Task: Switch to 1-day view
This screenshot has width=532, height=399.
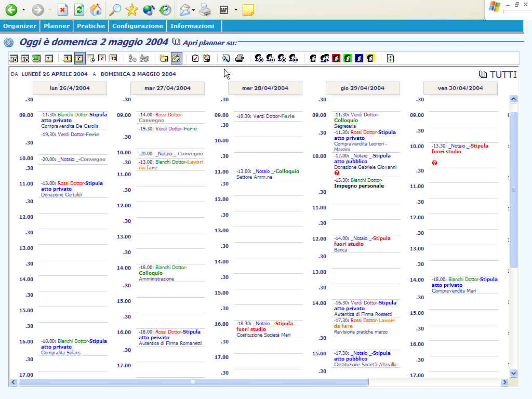Action: tap(68, 58)
